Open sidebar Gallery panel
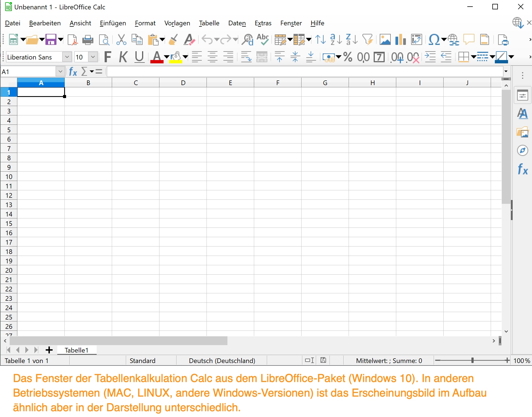The image size is (532, 417). tap(522, 132)
